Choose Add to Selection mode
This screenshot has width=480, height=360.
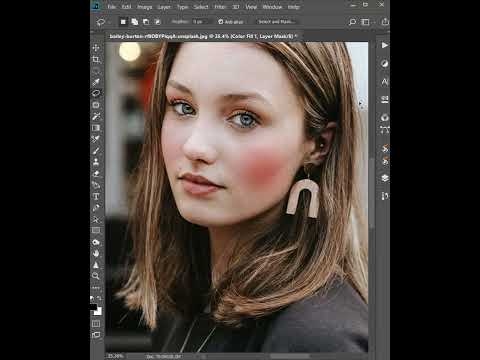pos(135,22)
